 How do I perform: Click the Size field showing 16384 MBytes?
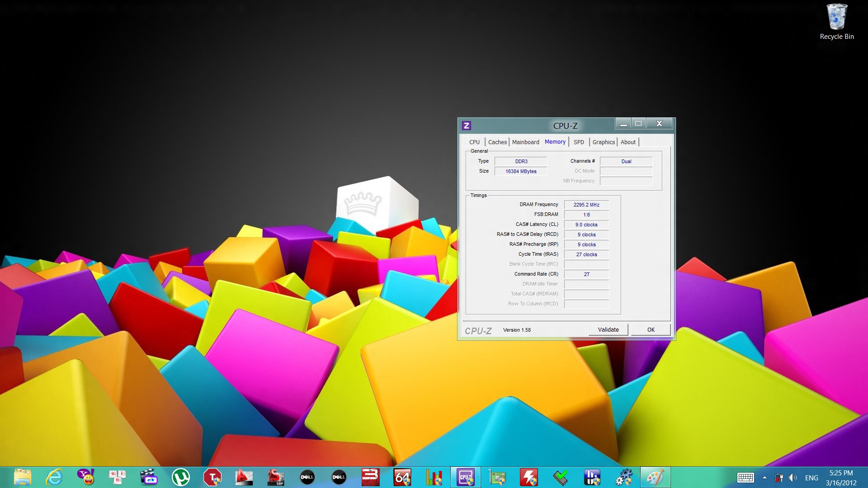click(521, 171)
